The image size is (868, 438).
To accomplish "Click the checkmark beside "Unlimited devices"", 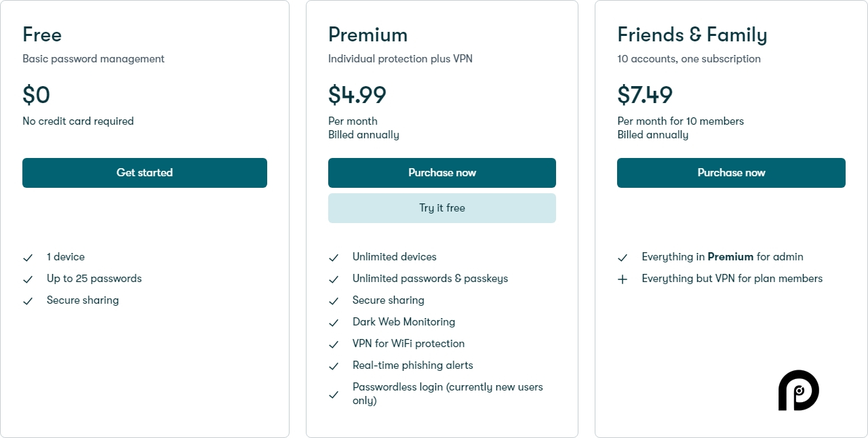I will click(x=334, y=258).
